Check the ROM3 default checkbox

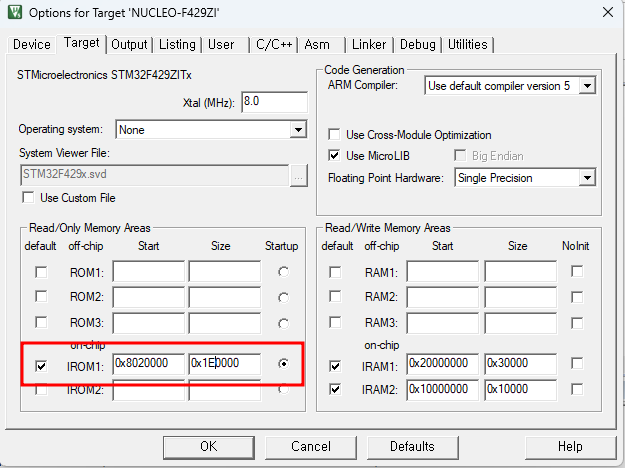41,322
